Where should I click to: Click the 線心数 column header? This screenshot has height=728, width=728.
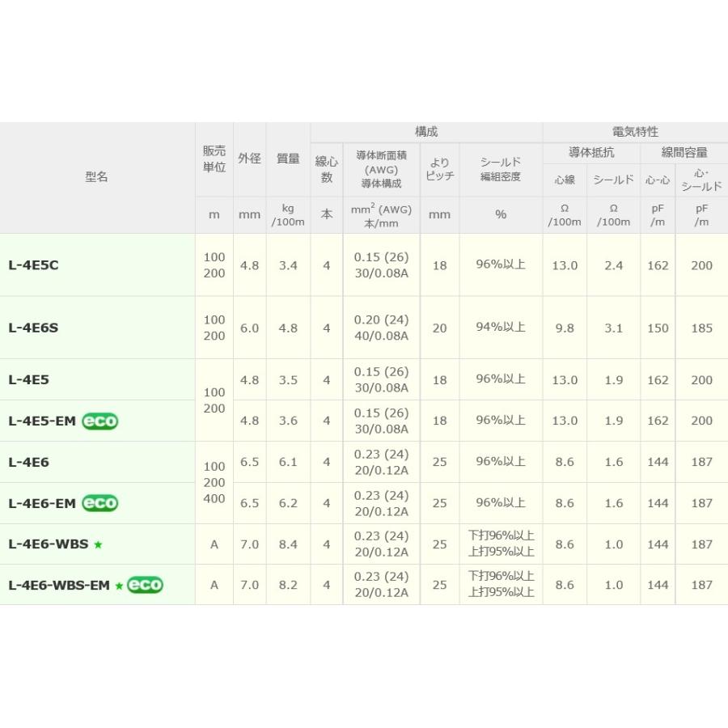click(327, 169)
